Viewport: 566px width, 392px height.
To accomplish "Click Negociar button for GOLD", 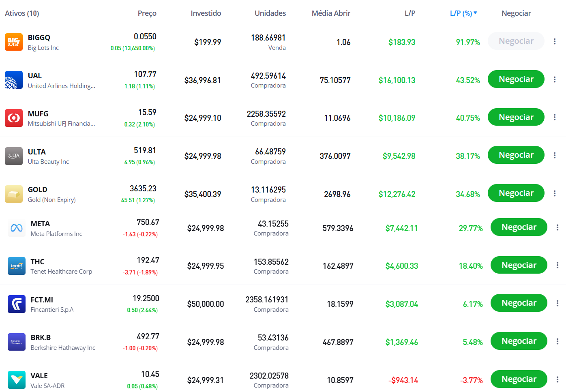I will pos(516,193).
